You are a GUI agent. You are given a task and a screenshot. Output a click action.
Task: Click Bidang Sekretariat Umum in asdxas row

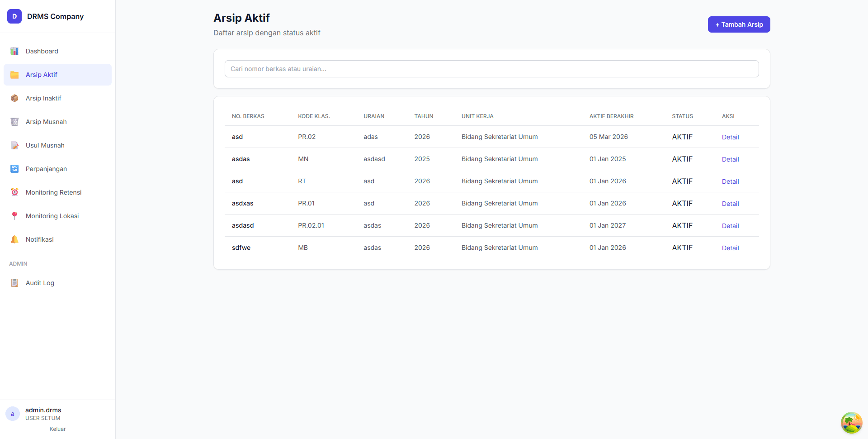pos(500,203)
